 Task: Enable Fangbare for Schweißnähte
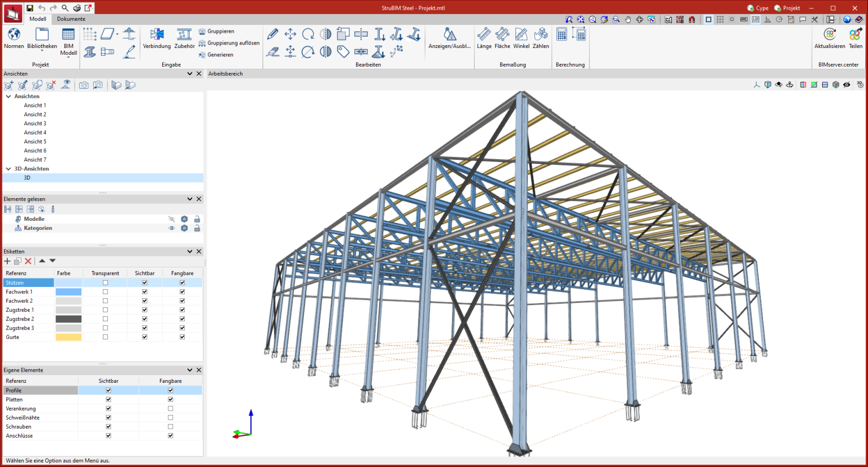170,418
